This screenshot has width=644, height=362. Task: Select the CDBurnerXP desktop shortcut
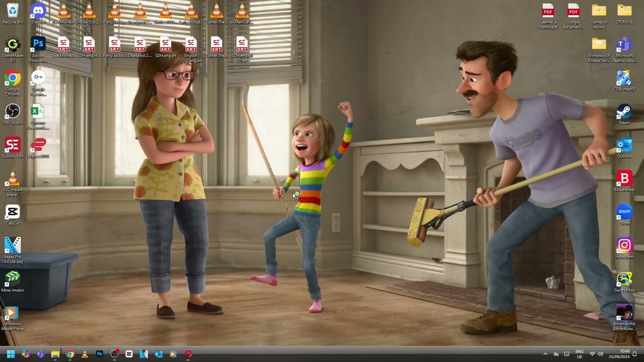[624, 80]
